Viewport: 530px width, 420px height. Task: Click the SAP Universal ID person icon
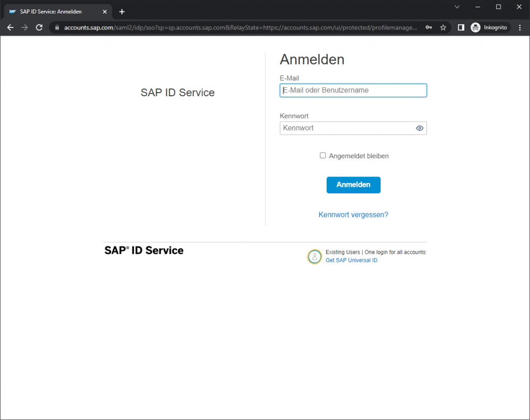tap(315, 257)
